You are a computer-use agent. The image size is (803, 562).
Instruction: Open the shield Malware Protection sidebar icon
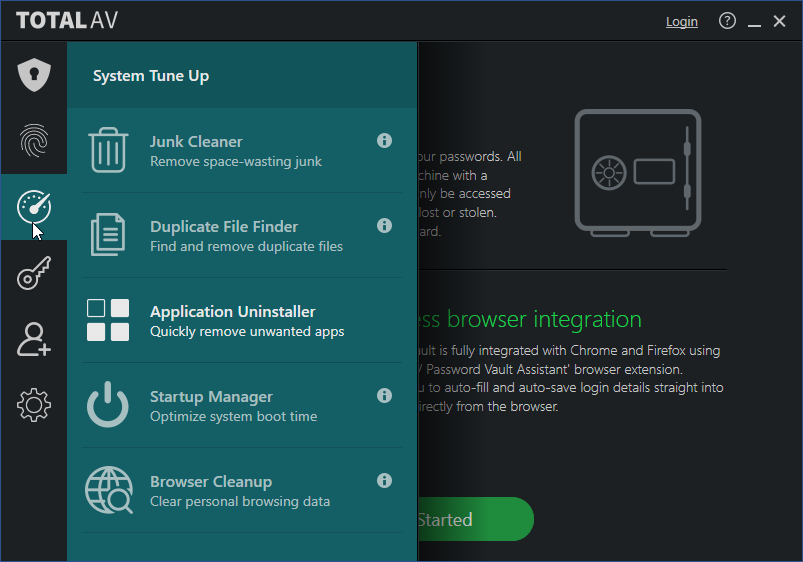coord(34,75)
